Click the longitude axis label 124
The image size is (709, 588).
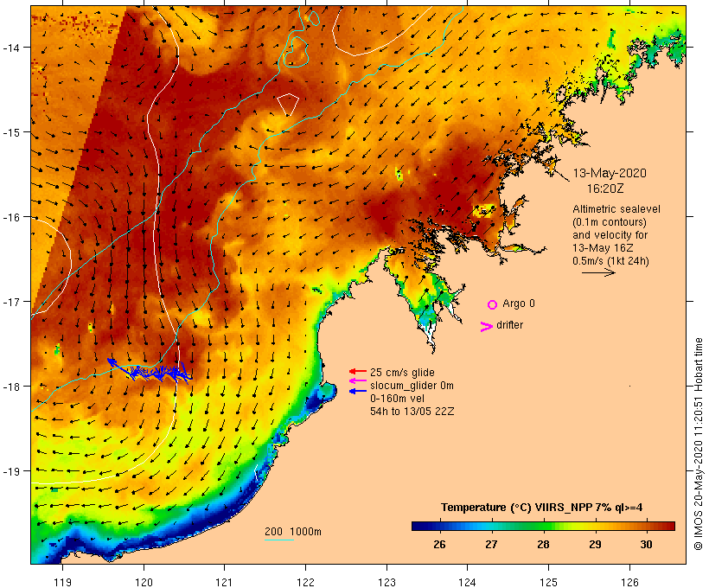tap(468, 583)
